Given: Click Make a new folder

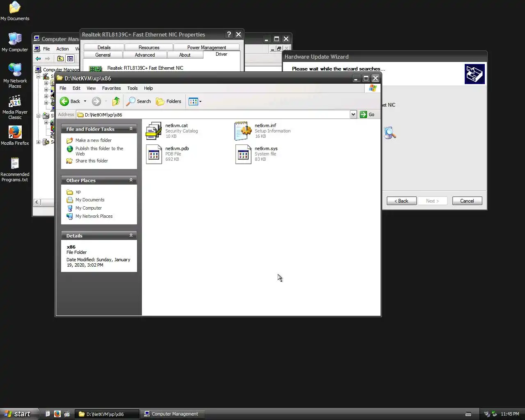Looking at the screenshot, I should pos(93,140).
